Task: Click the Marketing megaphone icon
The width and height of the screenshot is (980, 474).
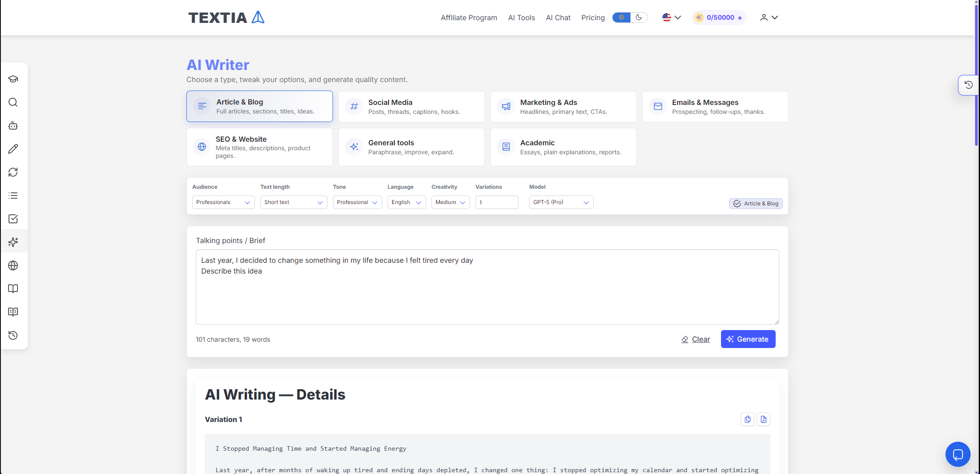Action: (x=506, y=106)
